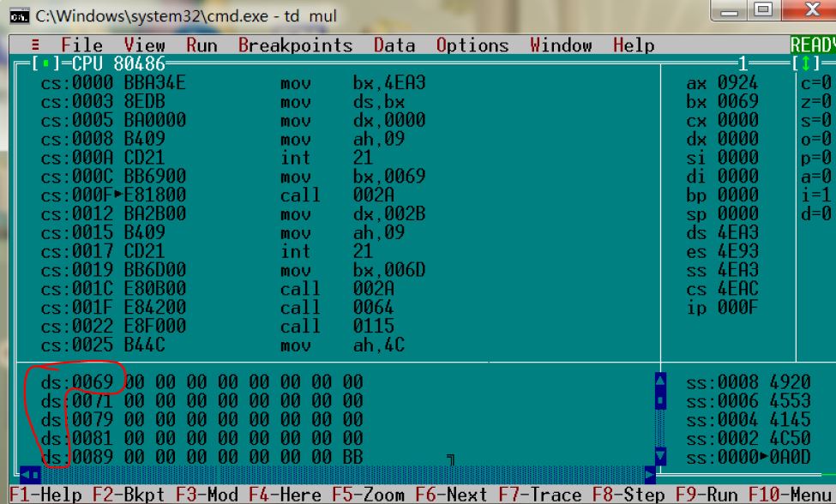Viewport: 836px width, 504px height.
Task: Open the Options menu dropdown
Action: click(472, 45)
